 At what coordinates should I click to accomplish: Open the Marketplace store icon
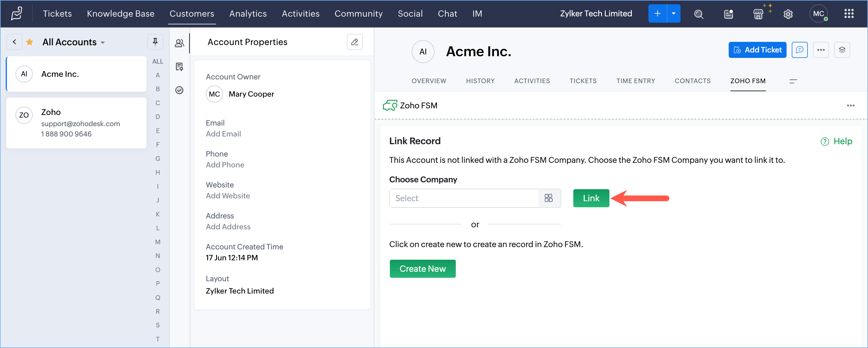758,14
